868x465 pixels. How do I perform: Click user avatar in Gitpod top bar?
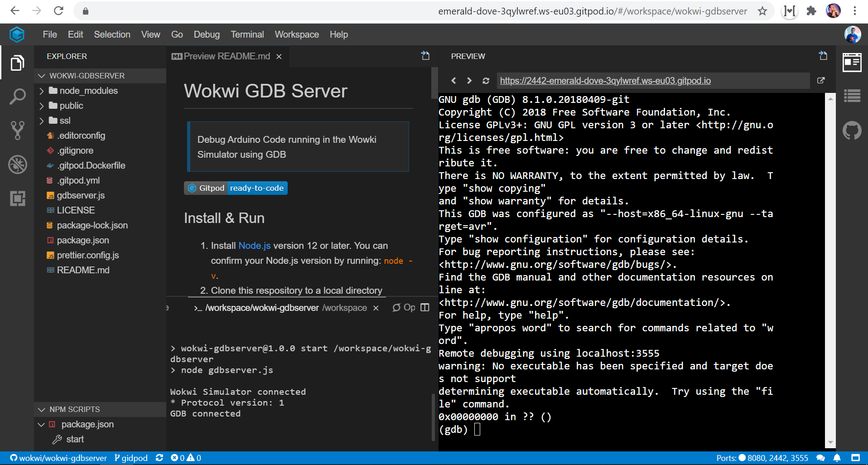[x=852, y=34]
